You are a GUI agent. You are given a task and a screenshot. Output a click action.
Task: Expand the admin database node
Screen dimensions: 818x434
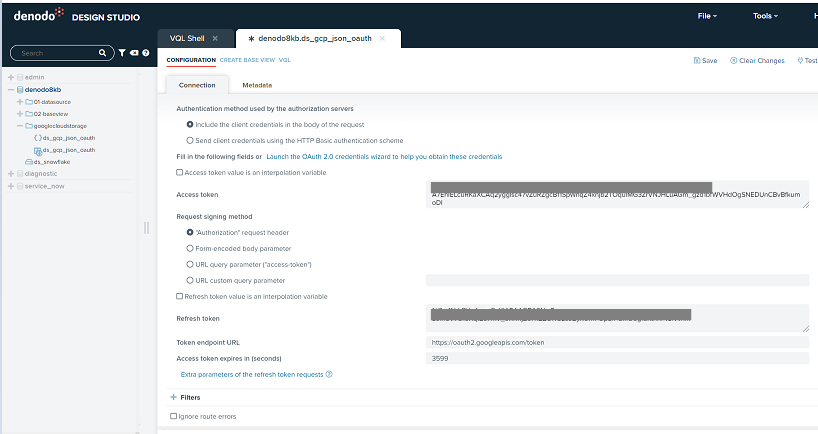pos(10,77)
